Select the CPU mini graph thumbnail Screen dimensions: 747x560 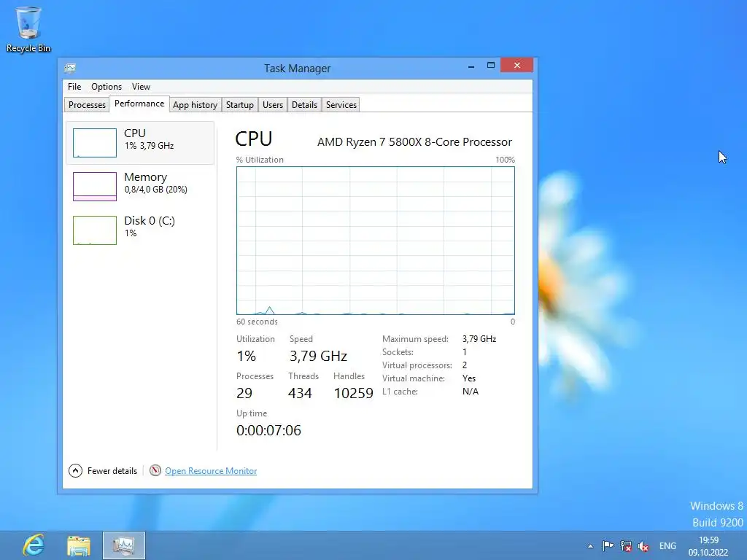(94, 142)
